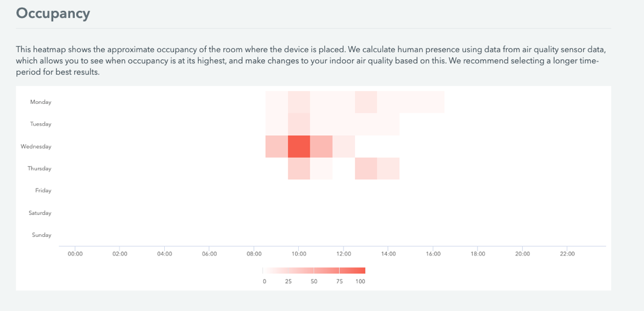Click the Monday 13:00 pink cell
The image size is (644, 311).
coord(366,102)
